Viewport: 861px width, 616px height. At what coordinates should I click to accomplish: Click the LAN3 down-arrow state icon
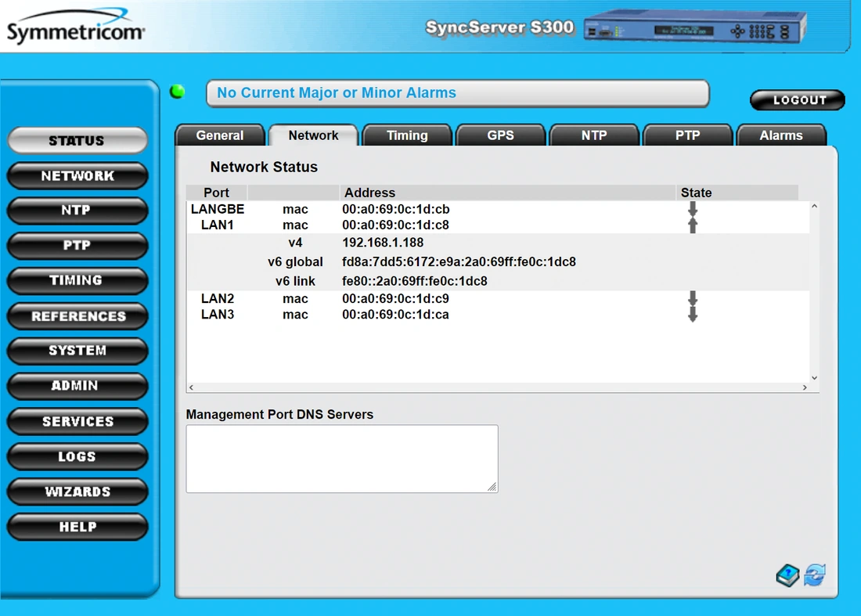pyautogui.click(x=692, y=315)
